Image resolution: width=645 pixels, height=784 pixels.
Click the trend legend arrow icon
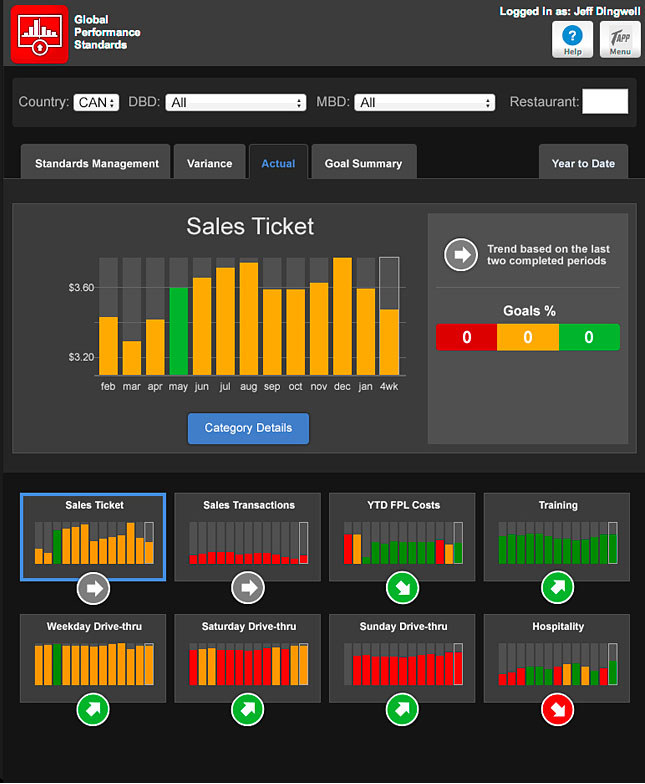tap(461, 255)
